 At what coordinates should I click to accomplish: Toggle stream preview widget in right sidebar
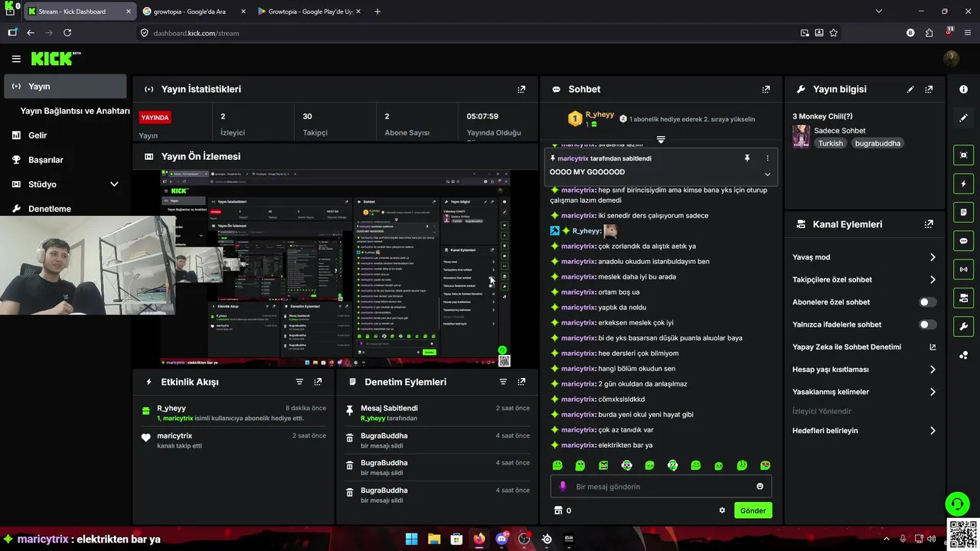tap(963, 155)
